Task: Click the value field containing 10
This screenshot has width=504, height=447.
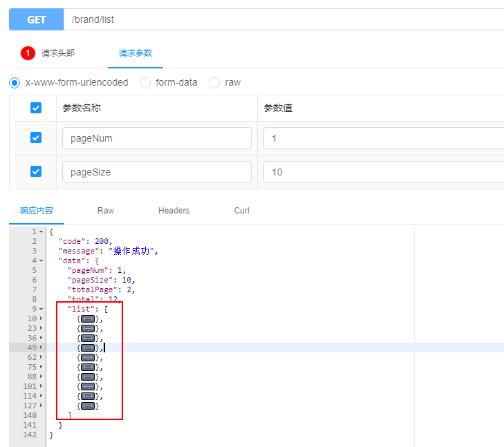Action: point(384,172)
